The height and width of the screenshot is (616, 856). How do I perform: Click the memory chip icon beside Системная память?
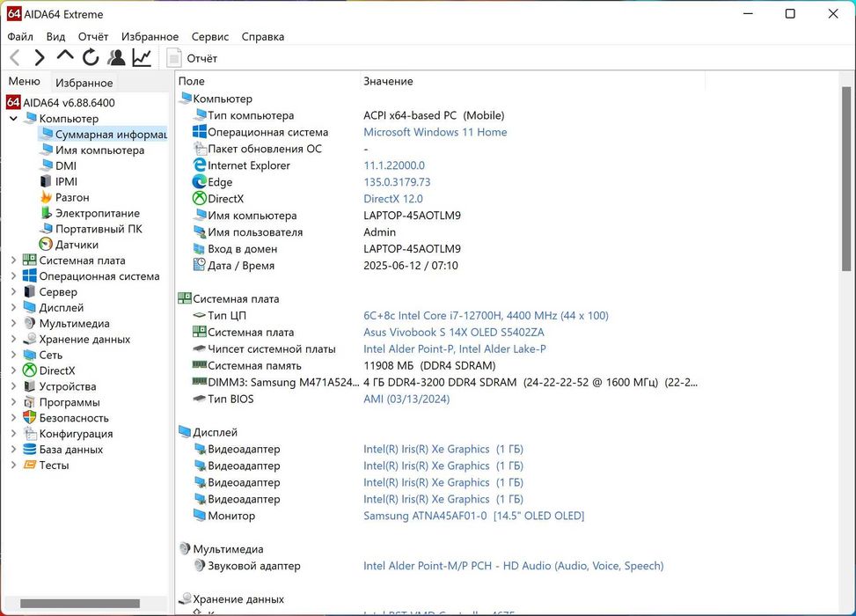pyautogui.click(x=199, y=365)
